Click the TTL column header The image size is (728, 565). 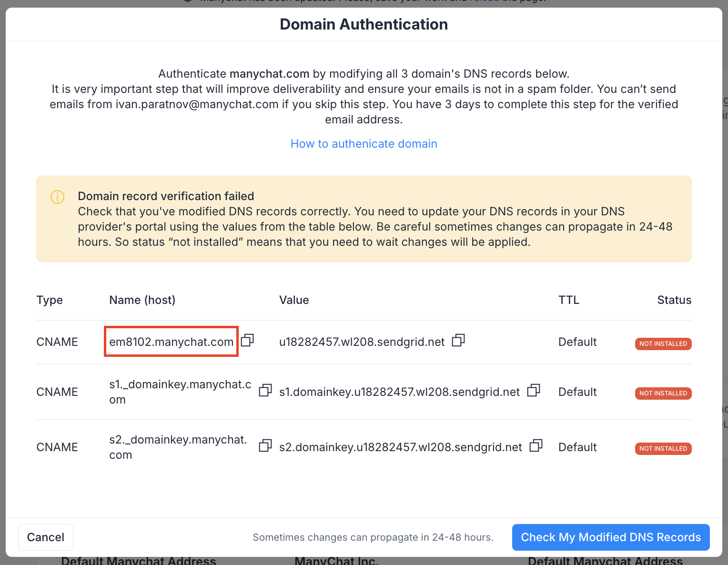[x=569, y=300]
